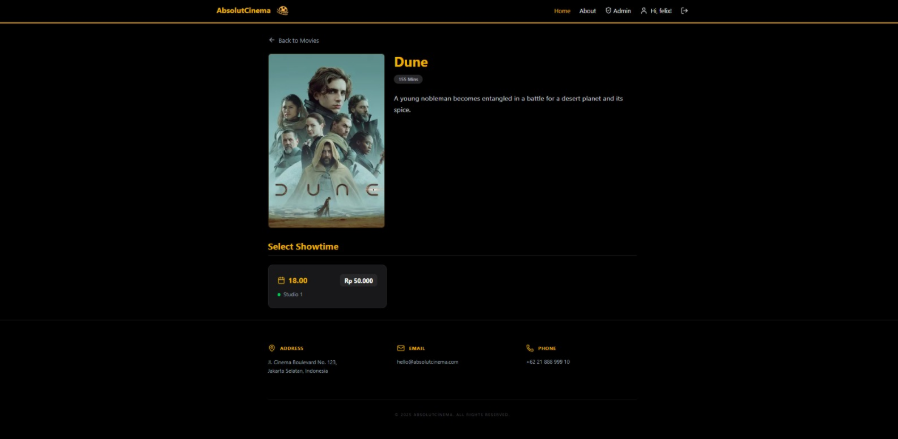Click the Rp 50.000 price badge
This screenshot has height=439, width=898.
[359, 280]
